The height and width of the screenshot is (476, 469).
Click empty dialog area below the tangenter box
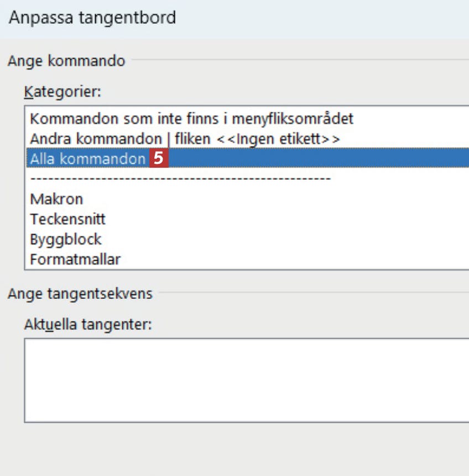coord(234,449)
